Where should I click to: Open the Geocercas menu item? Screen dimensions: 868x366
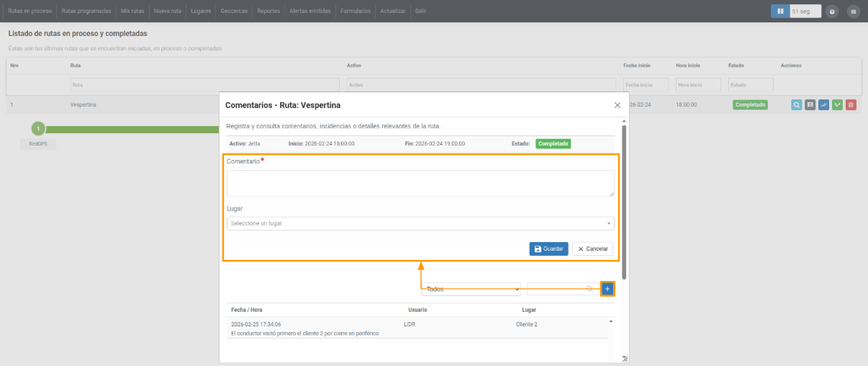[235, 11]
